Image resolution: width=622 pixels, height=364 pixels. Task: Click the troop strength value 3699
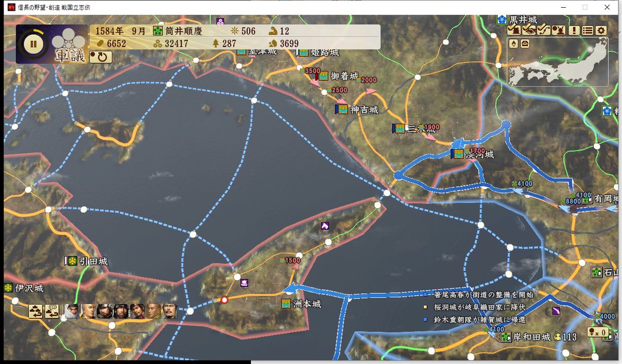click(289, 43)
